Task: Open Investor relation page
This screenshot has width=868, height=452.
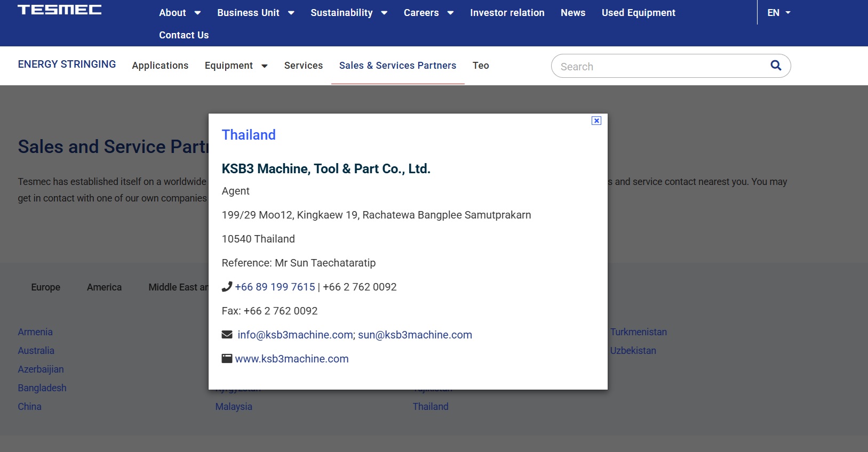Action: click(x=507, y=13)
